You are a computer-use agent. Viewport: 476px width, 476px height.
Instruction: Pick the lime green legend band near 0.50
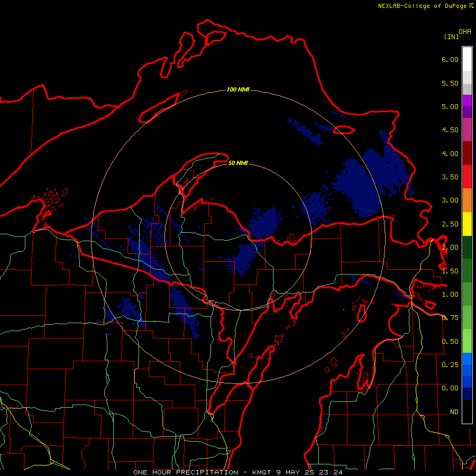coord(467,341)
